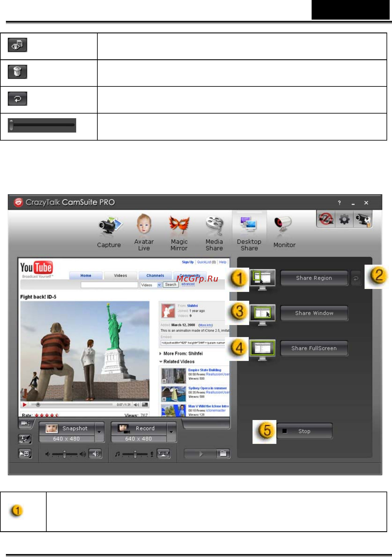Click the audio mixer icon button
This screenshot has width=392, height=557.
click(164, 454)
